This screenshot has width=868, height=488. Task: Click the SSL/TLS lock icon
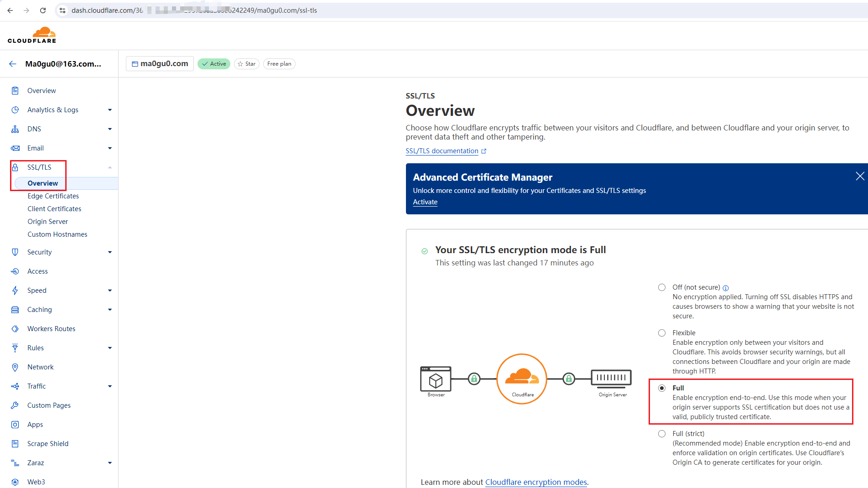click(x=15, y=167)
